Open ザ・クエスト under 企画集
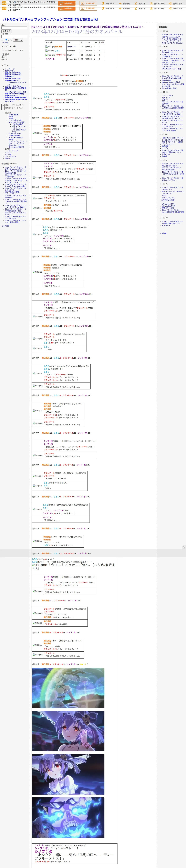 coord(13,151)
